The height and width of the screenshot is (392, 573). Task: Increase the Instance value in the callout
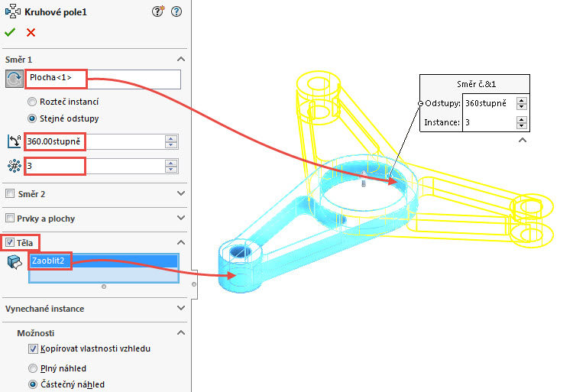pyautogui.click(x=522, y=118)
